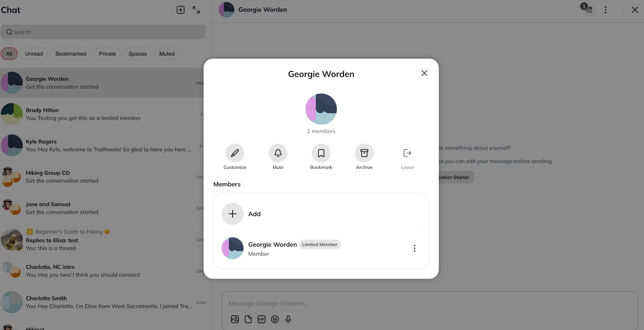Select the Unread filter tab
This screenshot has width=644, height=330.
[34, 54]
